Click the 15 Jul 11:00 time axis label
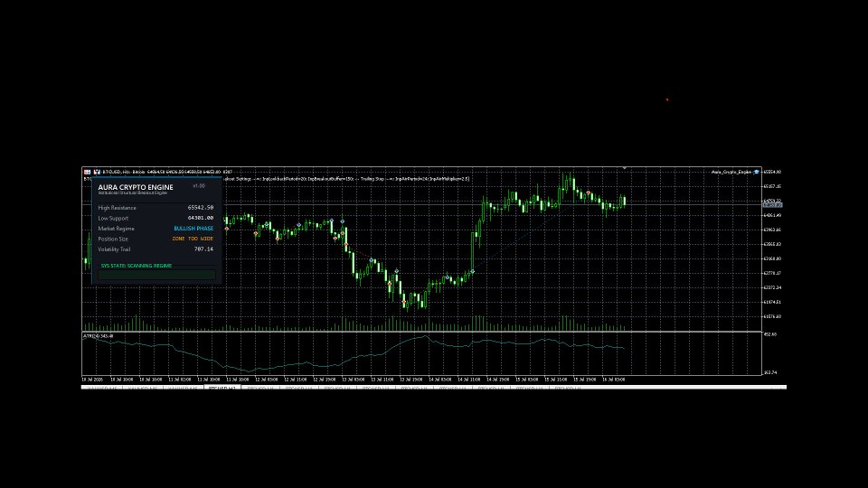This screenshot has width=868, height=488. (555, 380)
